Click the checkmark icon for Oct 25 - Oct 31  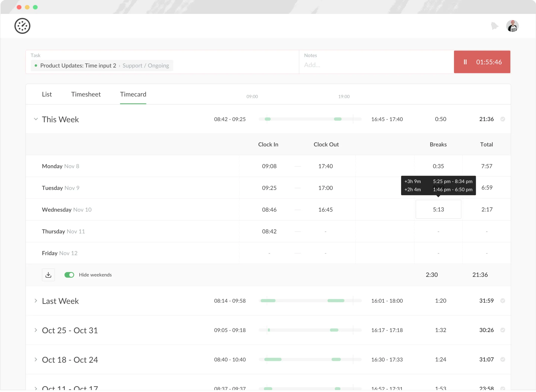pyautogui.click(x=503, y=330)
